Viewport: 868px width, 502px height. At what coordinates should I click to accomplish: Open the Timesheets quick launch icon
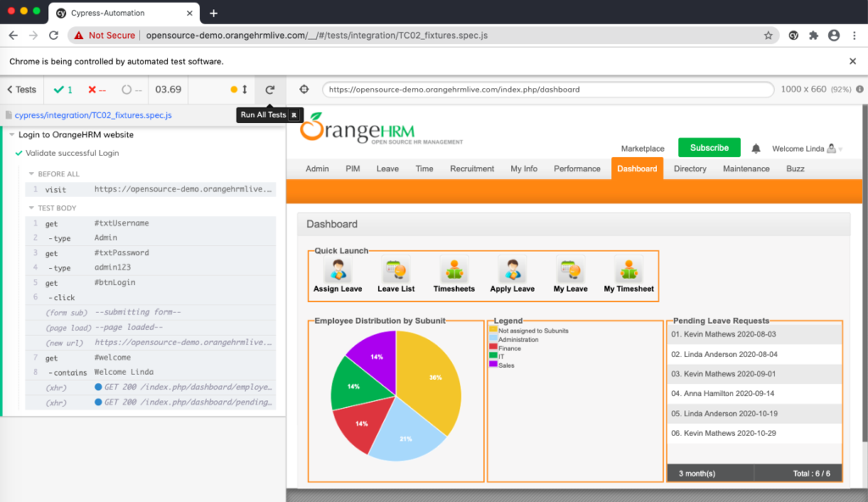pos(453,270)
